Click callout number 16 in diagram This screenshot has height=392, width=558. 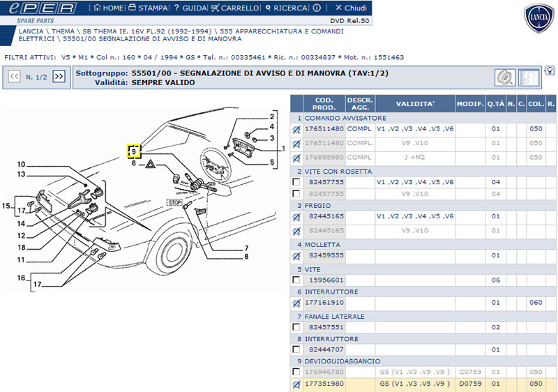(x=22, y=278)
